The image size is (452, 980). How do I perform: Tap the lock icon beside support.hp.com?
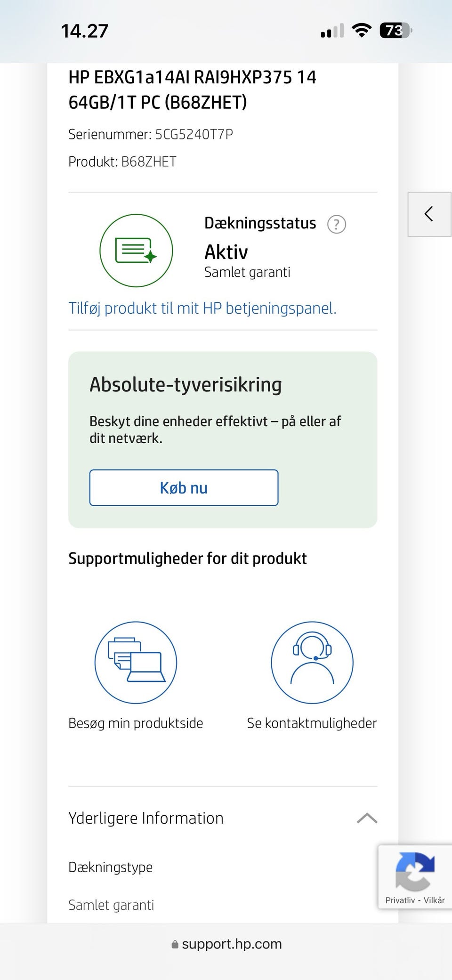click(x=175, y=945)
